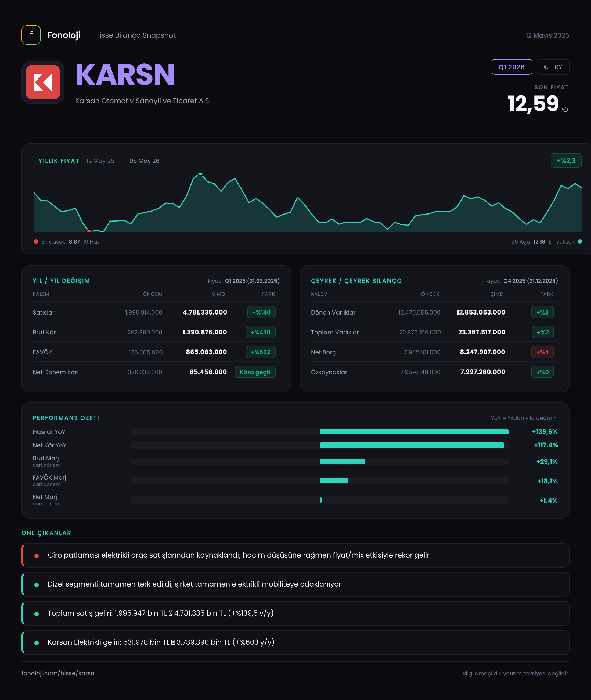The image size is (591, 700).
Task: Click the 'ÖNE ÇIKANLAR' heading
Action: coord(46,533)
